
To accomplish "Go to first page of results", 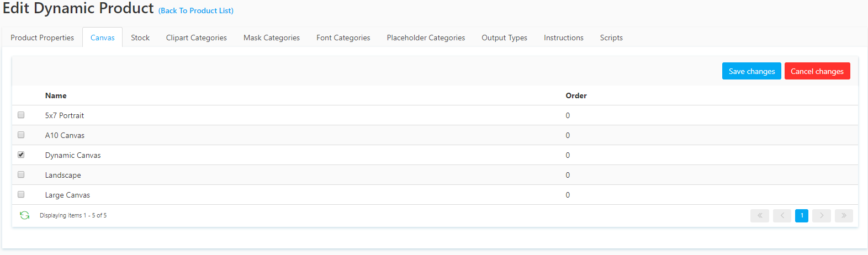I will click(x=760, y=216).
